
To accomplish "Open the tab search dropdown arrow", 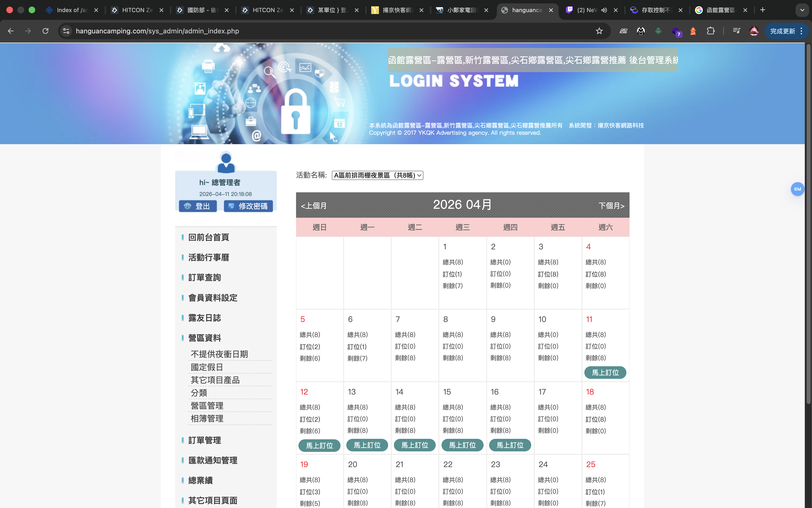I will (802, 10).
